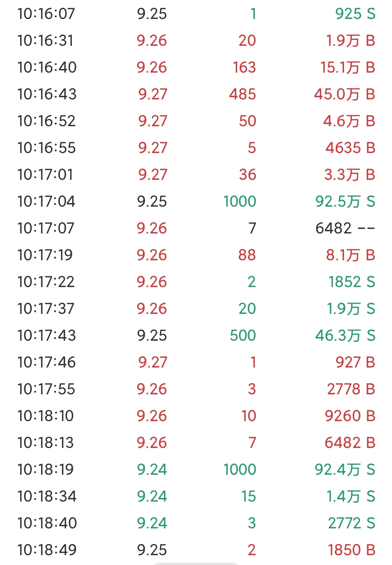The width and height of the screenshot is (392, 565).
Task: Select the 1852 S amount
Action: click(x=351, y=282)
